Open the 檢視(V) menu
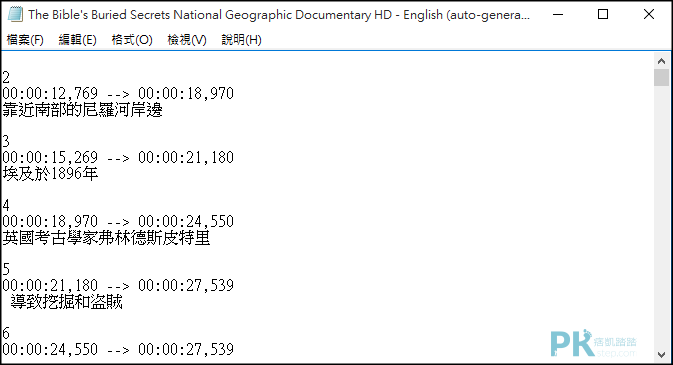 point(187,40)
